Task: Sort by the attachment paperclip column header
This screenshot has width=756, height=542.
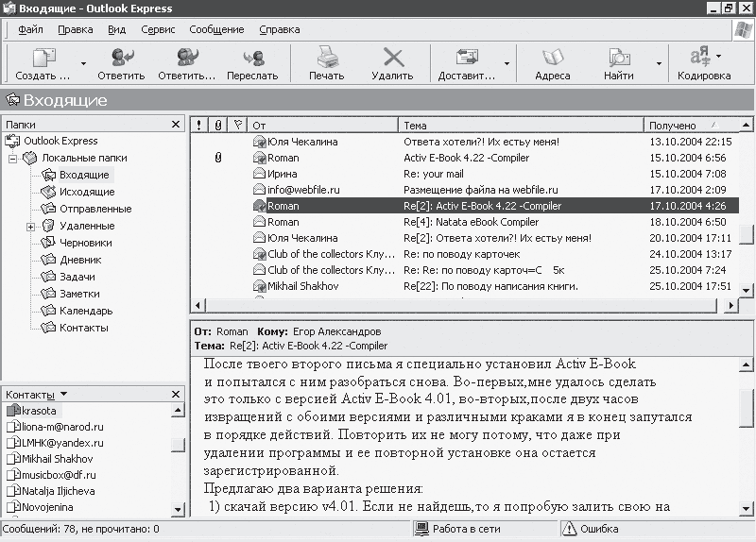Action: [x=218, y=125]
